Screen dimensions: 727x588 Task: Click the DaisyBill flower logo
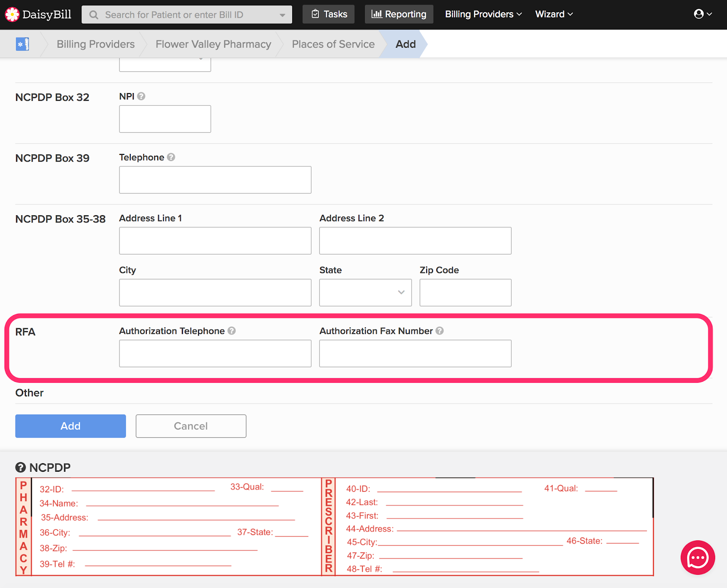pyautogui.click(x=12, y=15)
